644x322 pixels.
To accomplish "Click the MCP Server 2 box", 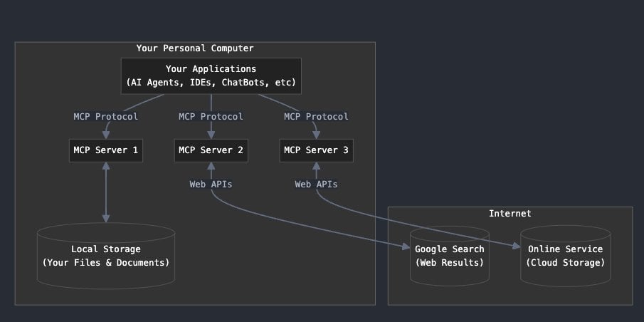I will [x=211, y=150].
